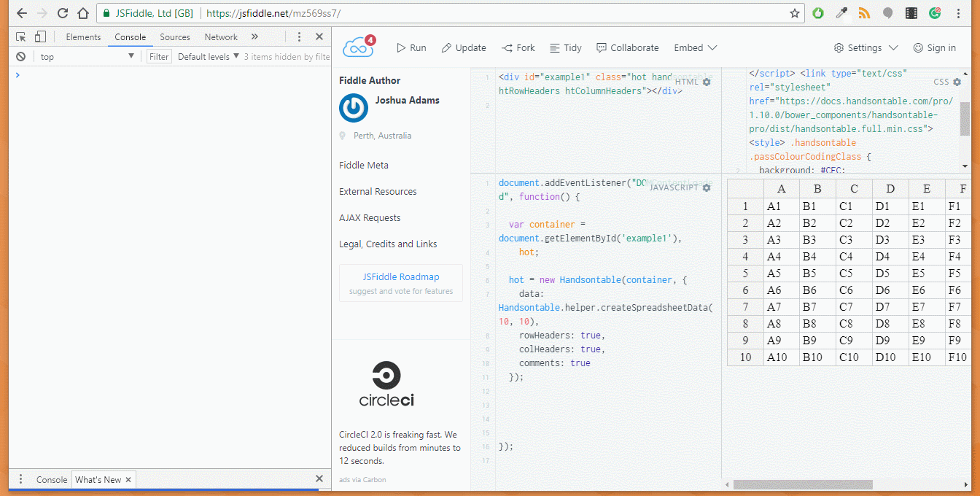Open the HTML panel settings gear
980x496 pixels.
(705, 82)
